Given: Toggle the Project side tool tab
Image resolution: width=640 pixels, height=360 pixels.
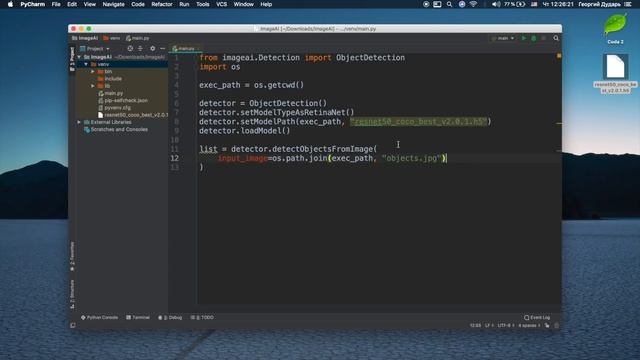Looking at the screenshot, I should tap(72, 59).
